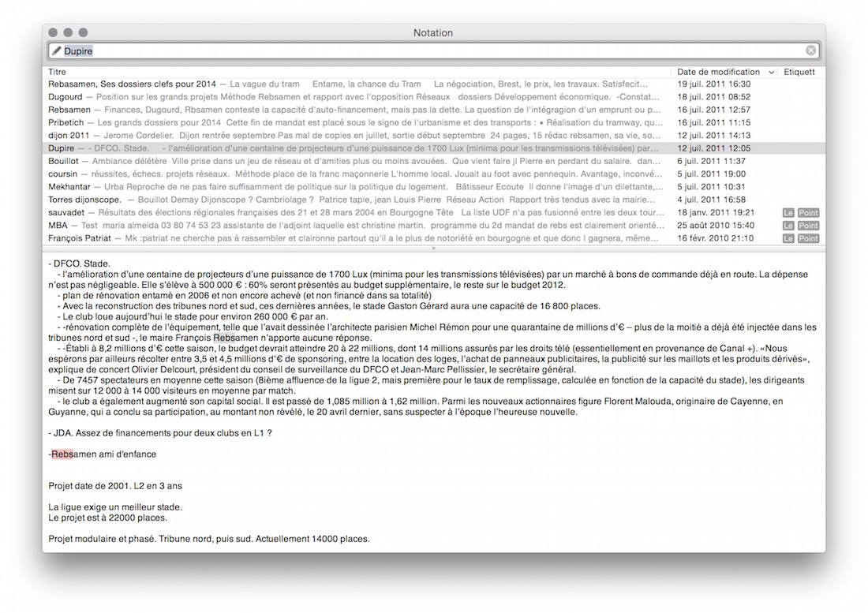Click the date 5 juil. 2011 19:00
Image resolution: width=868 pixels, height=613 pixels.
711,174
